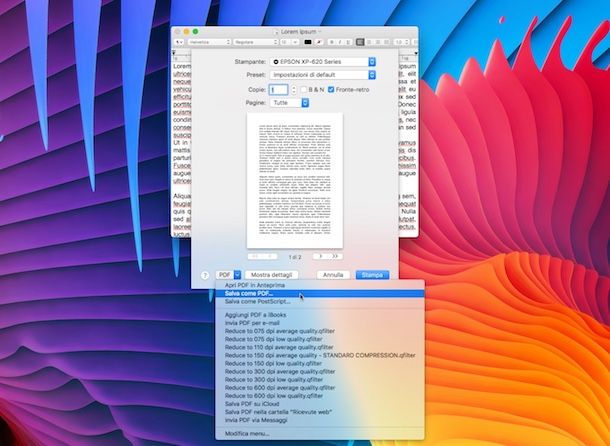Open the Helvetica font family dropdown
The height and width of the screenshot is (446, 610).
point(209,42)
